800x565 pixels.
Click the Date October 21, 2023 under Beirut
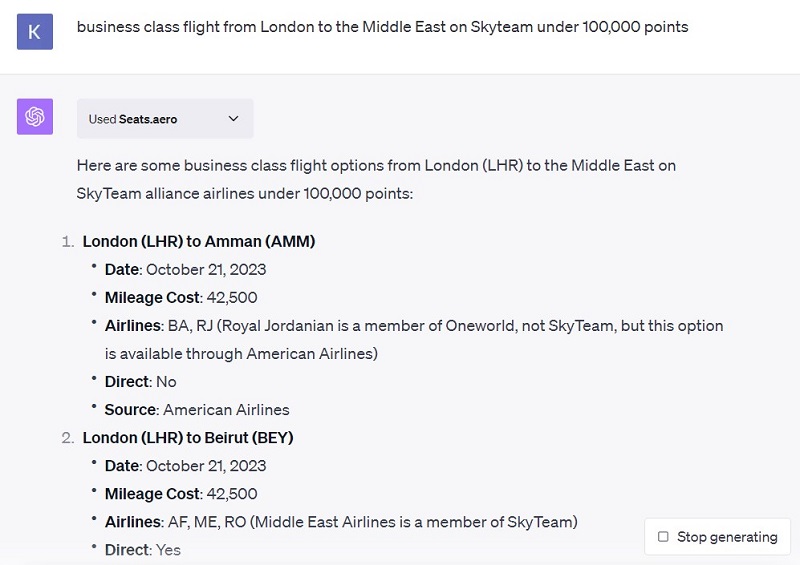[x=185, y=465]
